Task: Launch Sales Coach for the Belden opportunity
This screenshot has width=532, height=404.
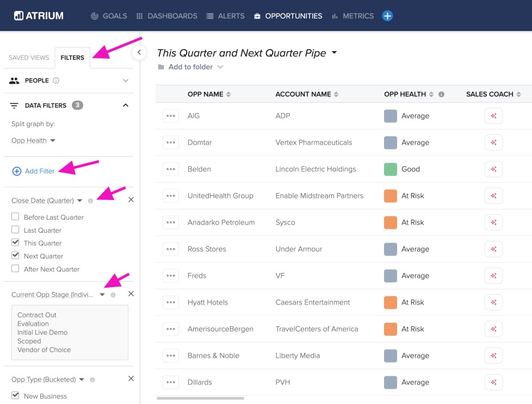Action: pos(493,169)
